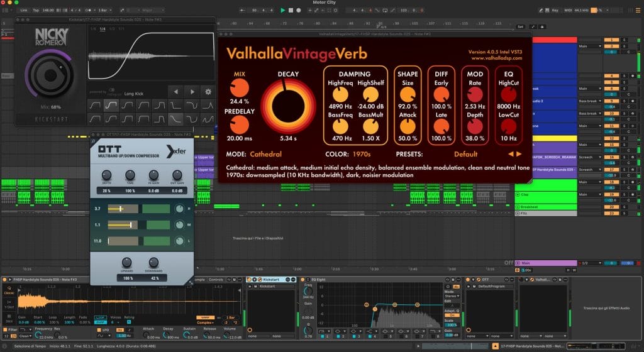The image size is (644, 352).
Task: Click the MOD Rate knob
Action: (x=475, y=95)
